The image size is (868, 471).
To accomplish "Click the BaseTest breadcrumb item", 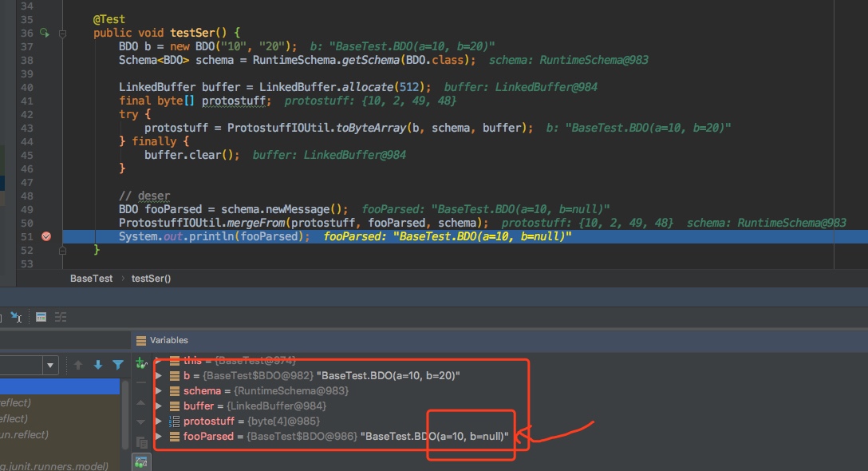I will (91, 279).
